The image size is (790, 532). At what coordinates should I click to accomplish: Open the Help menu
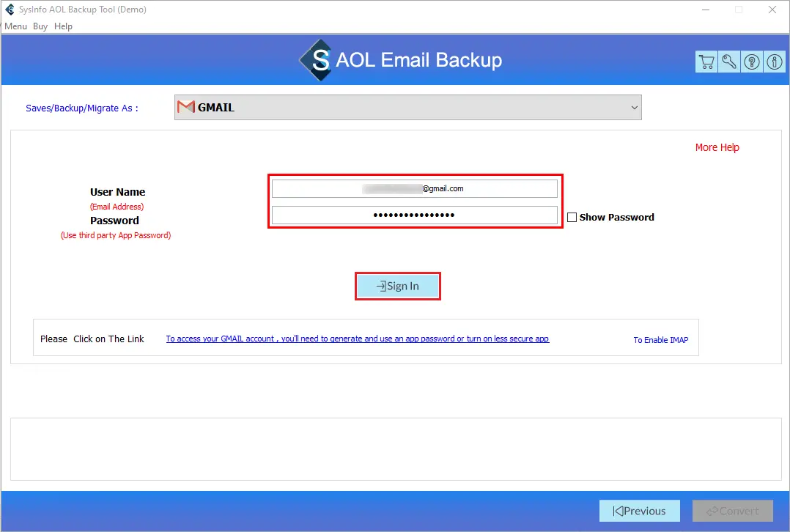tap(64, 26)
